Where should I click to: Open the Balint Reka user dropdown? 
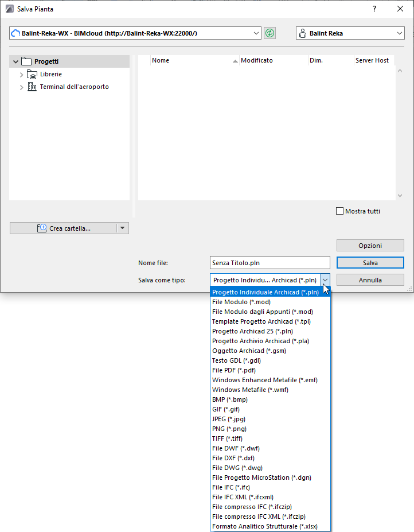point(400,33)
